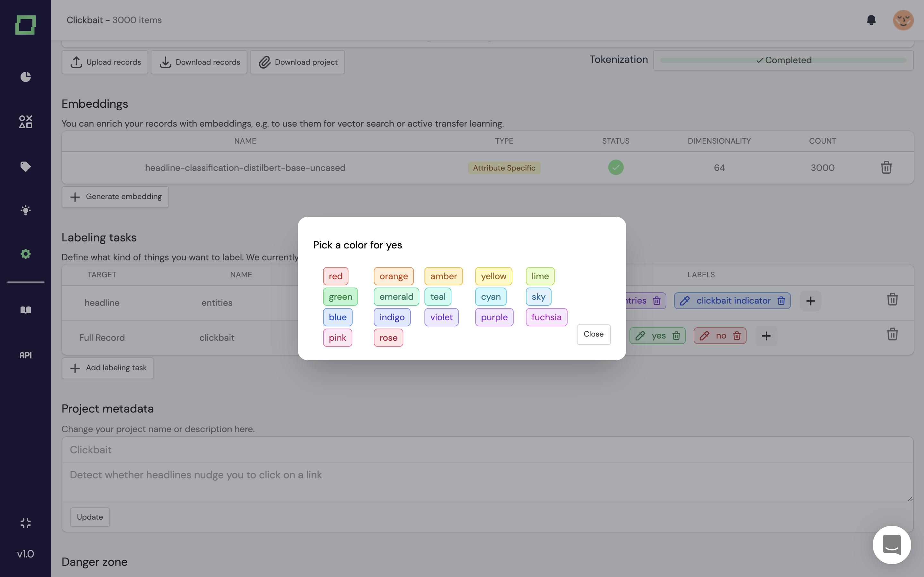The image size is (924, 577).
Task: Select the fuchsia color option
Action: (546, 317)
